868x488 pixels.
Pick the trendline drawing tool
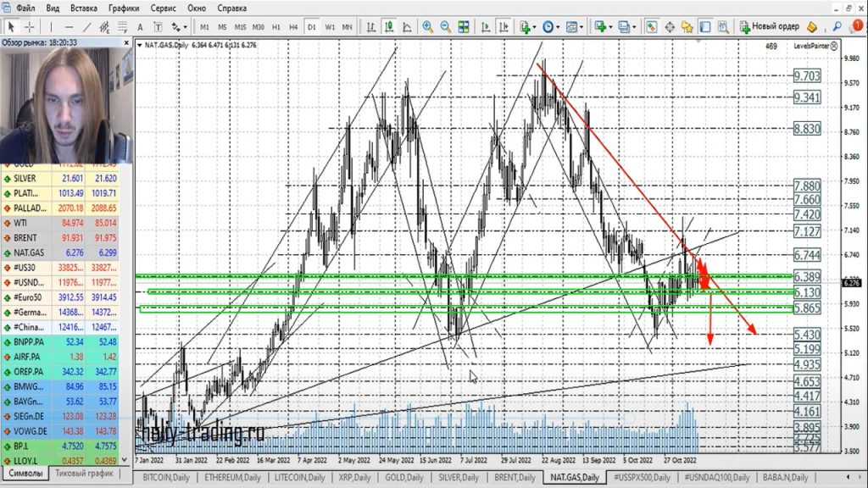[x=86, y=27]
